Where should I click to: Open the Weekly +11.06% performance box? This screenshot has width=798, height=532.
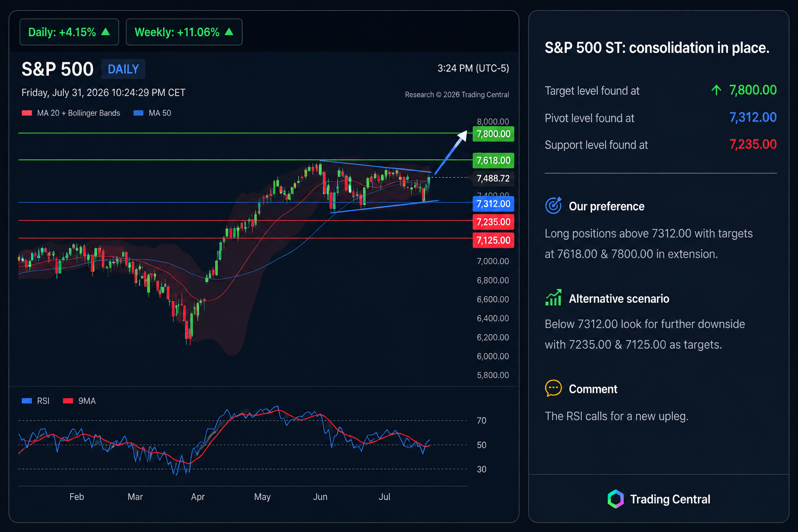184,32
